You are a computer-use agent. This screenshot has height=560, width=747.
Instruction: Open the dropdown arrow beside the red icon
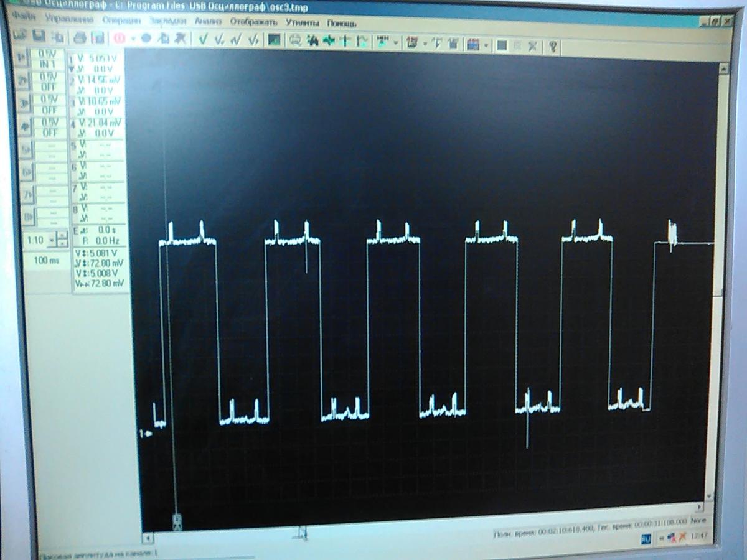tap(132, 39)
